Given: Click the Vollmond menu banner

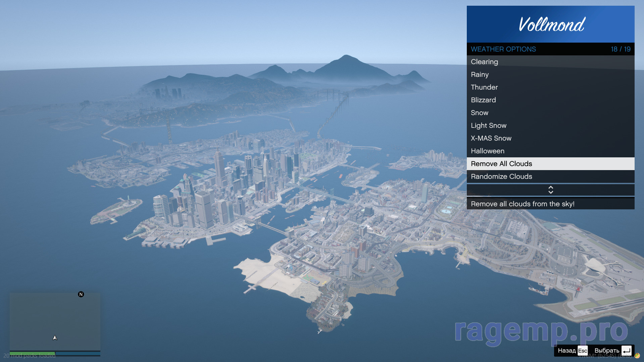Looking at the screenshot, I should 550,24.
